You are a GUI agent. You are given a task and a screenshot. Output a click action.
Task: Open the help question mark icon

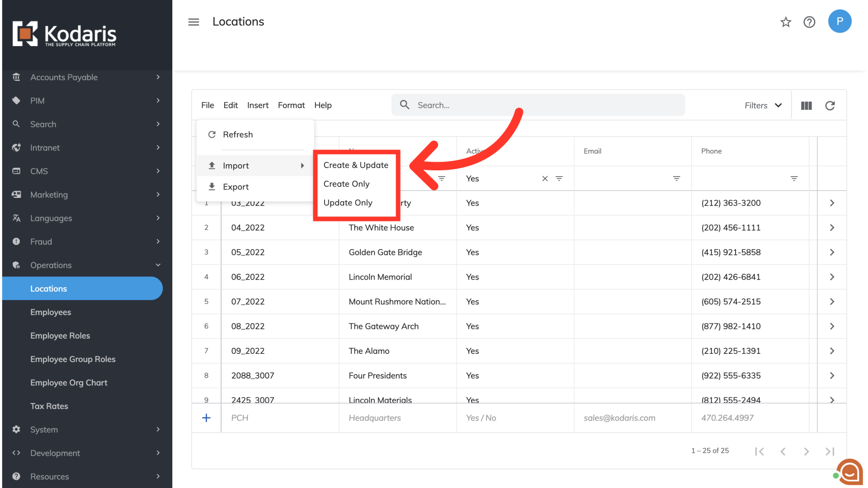(x=809, y=22)
